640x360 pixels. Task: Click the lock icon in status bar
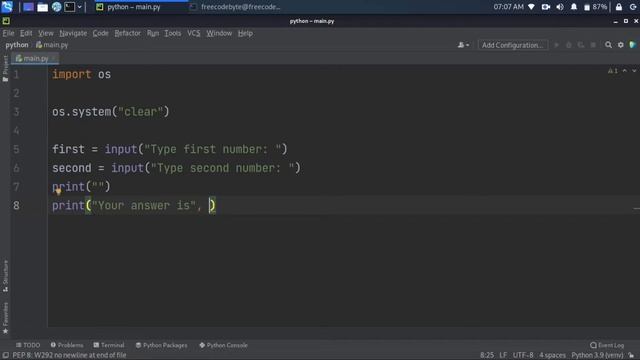click(631, 355)
